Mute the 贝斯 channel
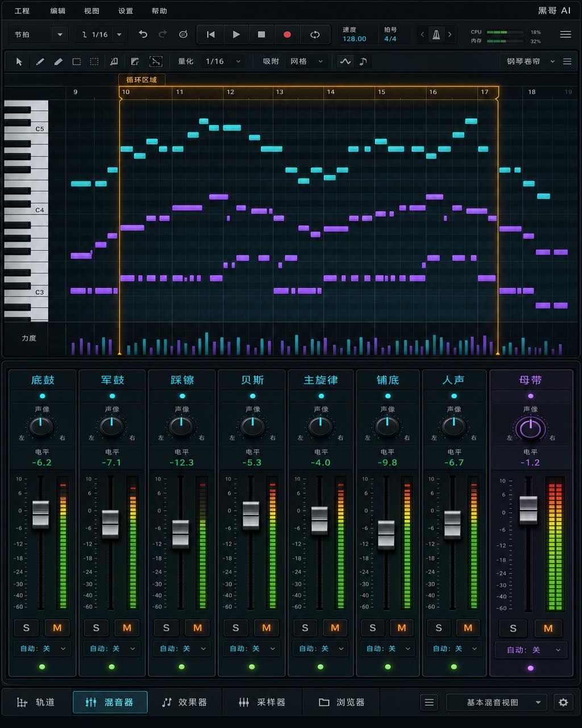The image size is (582, 728). (267, 628)
